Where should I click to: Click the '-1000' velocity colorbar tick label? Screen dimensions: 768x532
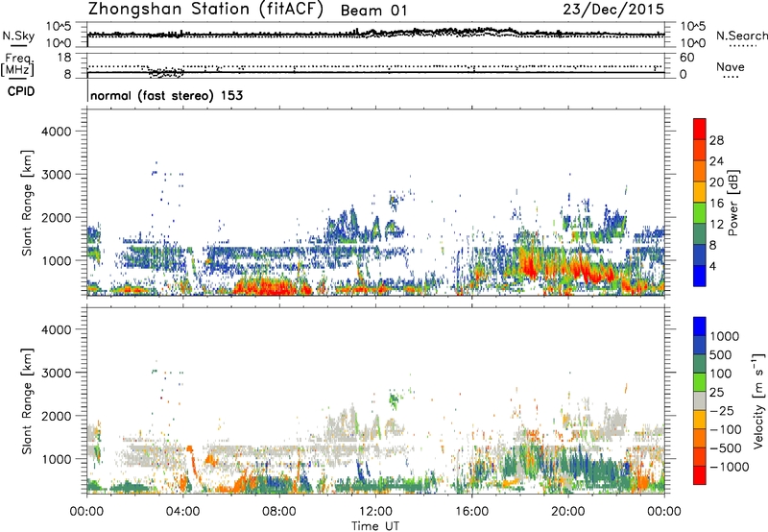729,467
